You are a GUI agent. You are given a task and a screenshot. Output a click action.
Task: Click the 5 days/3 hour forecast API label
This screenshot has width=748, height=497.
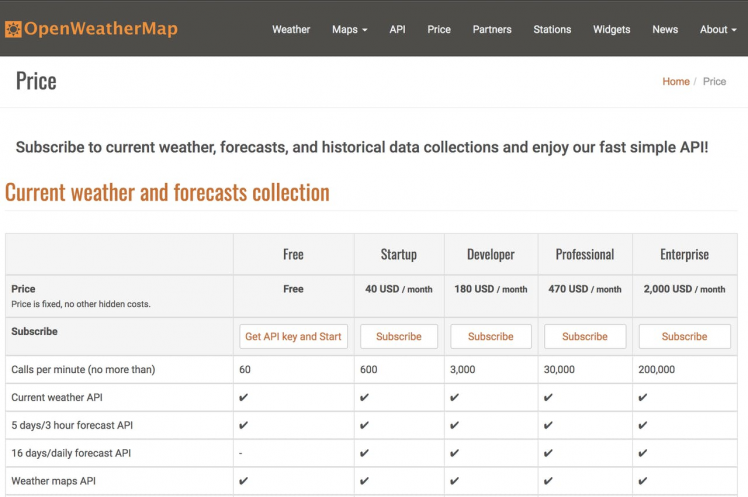click(72, 425)
